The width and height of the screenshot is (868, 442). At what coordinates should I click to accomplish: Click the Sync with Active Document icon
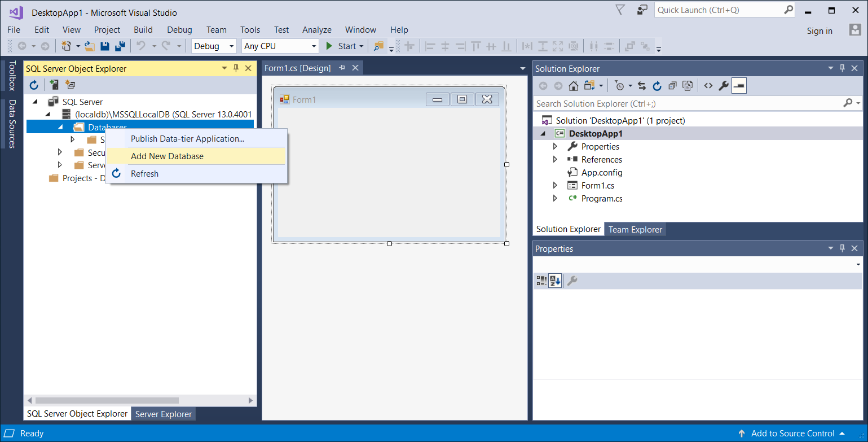(642, 85)
